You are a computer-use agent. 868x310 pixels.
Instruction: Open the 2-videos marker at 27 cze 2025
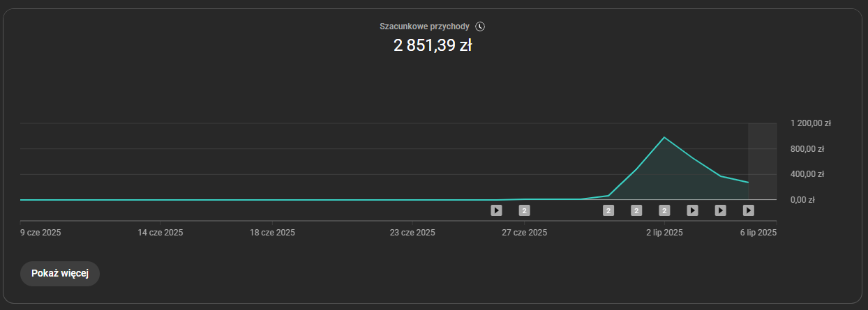point(525,210)
